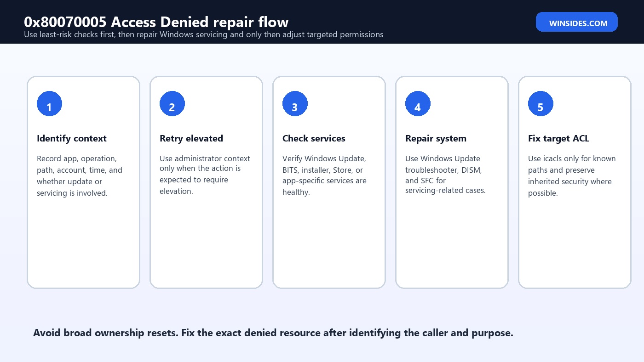644x362 pixels.
Task: Click the text "Use icacls only for known paths"
Action: pyautogui.click(x=572, y=175)
